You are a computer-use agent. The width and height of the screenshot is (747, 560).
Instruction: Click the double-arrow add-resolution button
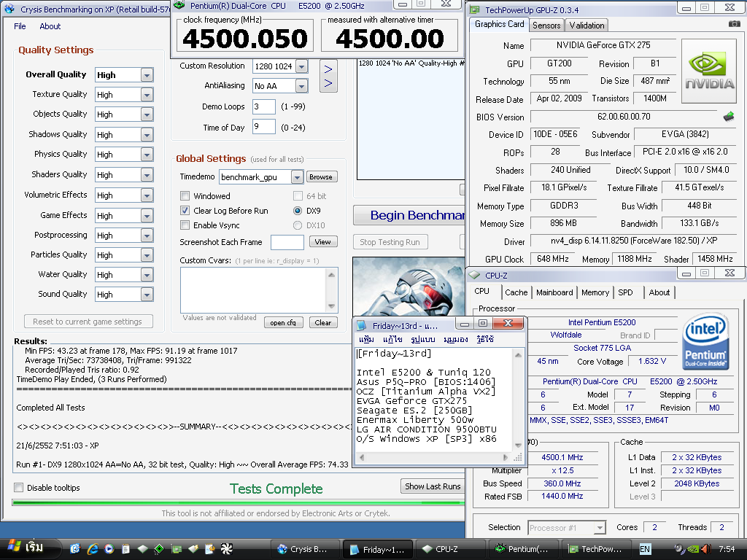coord(328,76)
